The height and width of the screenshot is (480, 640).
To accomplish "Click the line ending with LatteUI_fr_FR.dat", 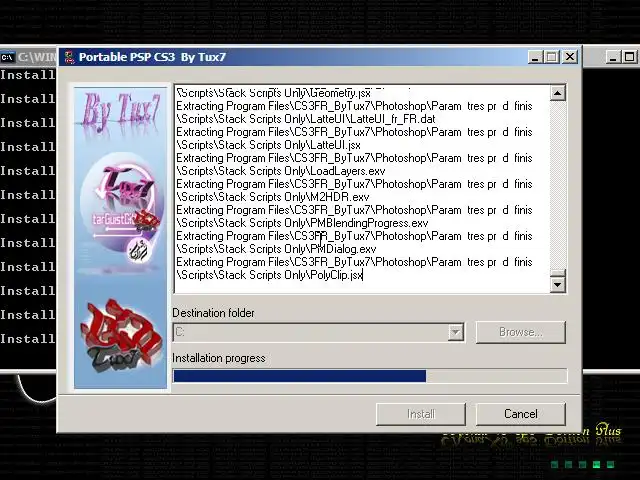I will (306, 119).
